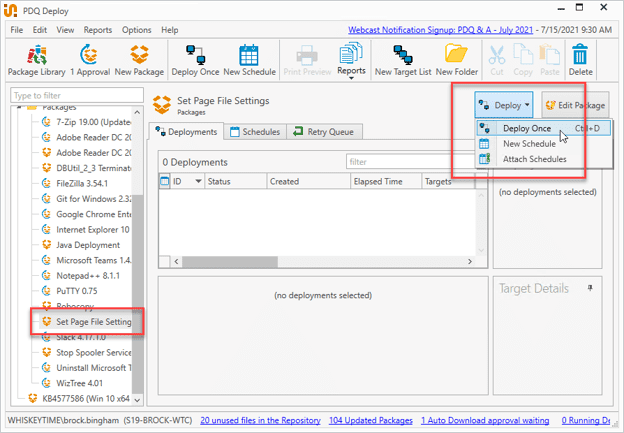
Task: Open 20 unused files in Repository link
Action: 260,420
